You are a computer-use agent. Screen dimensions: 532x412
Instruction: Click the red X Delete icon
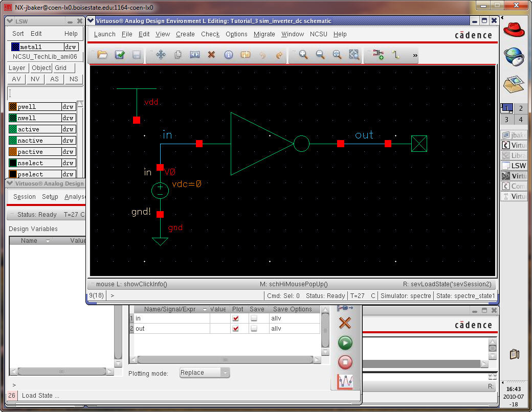tap(211, 55)
